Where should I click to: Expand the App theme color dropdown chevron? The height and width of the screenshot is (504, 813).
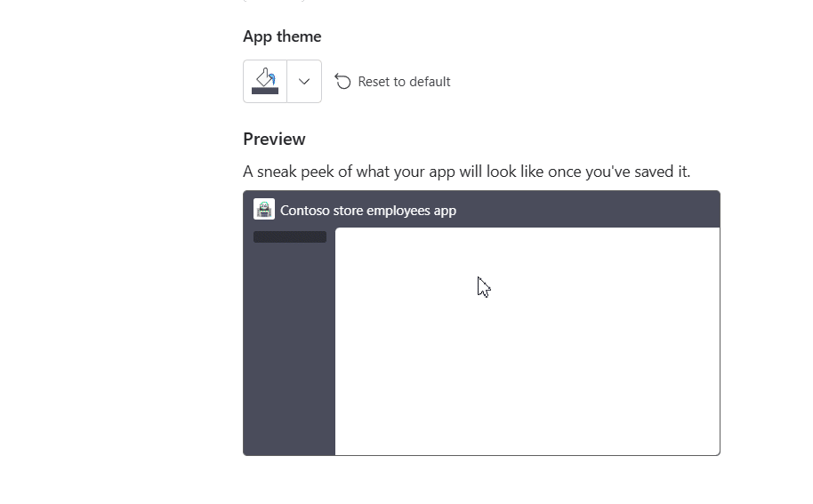(x=304, y=82)
